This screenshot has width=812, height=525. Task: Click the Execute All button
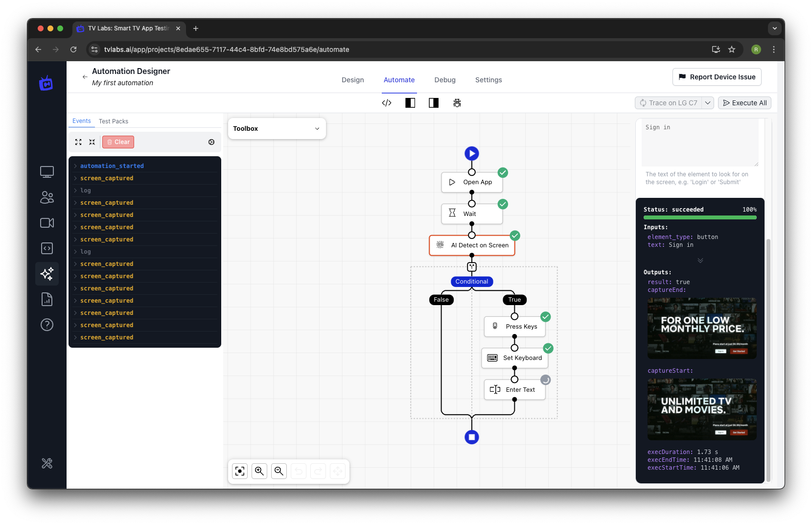click(x=744, y=103)
